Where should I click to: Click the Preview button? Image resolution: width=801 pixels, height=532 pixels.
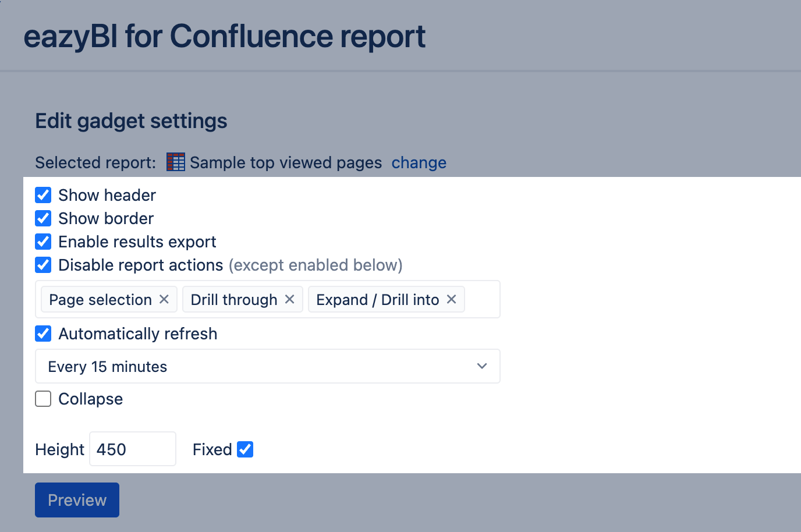click(x=77, y=499)
